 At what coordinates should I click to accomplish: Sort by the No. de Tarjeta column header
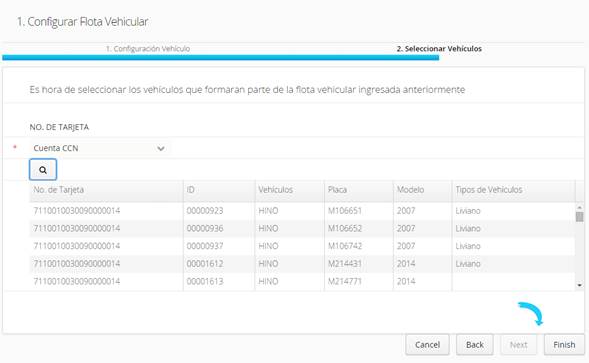tap(106, 190)
